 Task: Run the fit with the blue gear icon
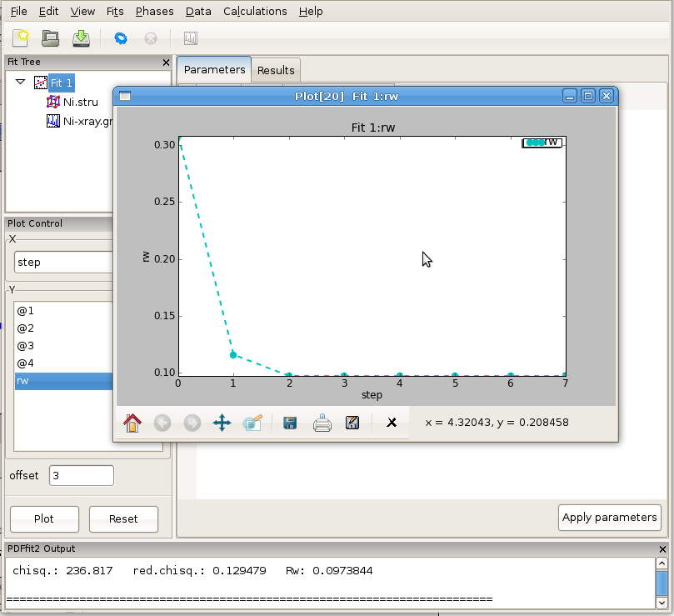(x=121, y=38)
